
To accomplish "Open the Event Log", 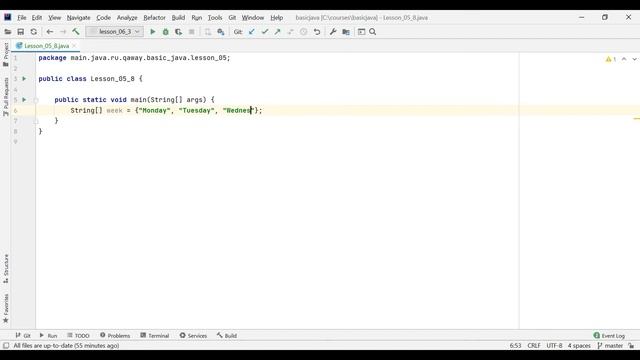I will click(x=609, y=336).
